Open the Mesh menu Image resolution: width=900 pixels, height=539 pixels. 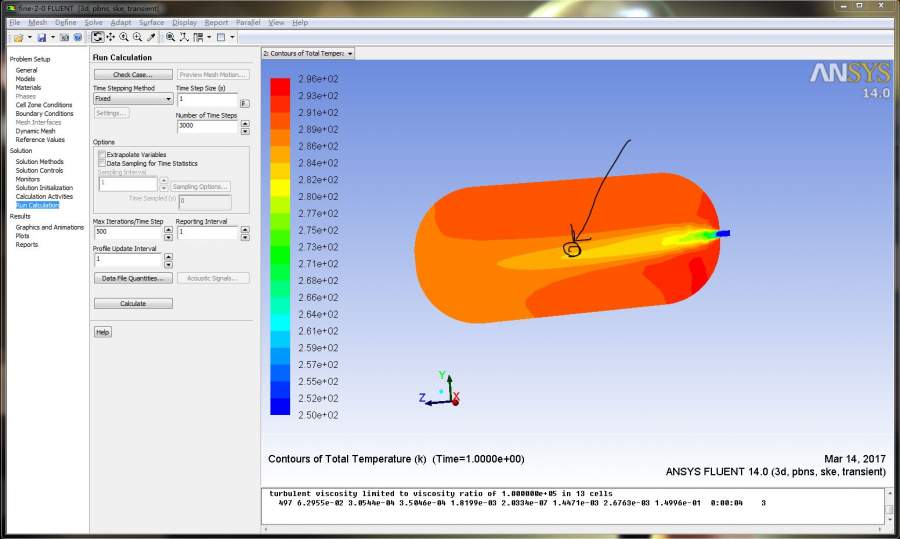pos(37,22)
